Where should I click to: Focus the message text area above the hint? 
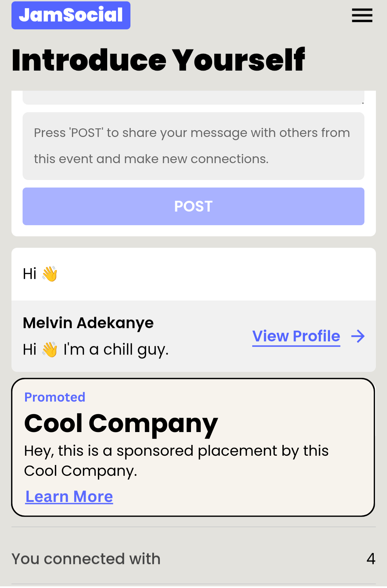point(193,98)
